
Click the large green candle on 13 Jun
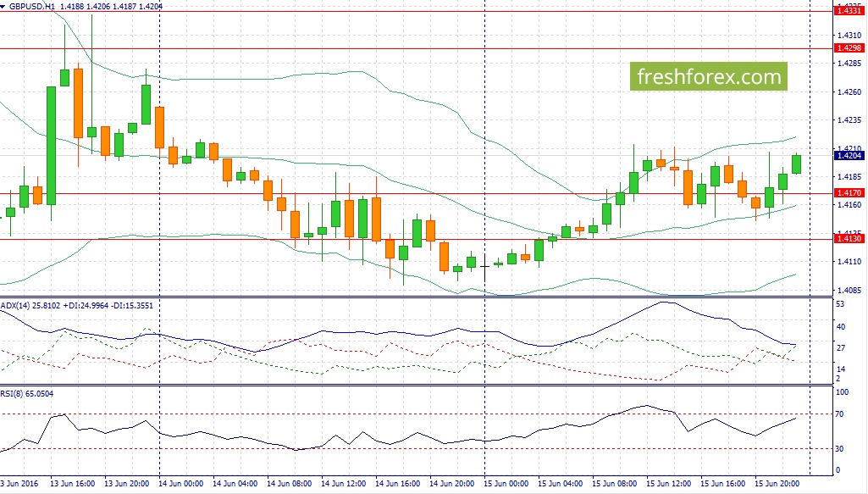coord(51,146)
